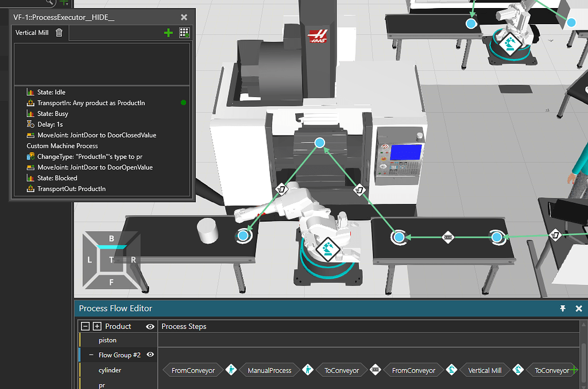The width and height of the screenshot is (588, 389).
Task: Collapse Flow Group #2 with the minus sign
Action: click(x=91, y=355)
